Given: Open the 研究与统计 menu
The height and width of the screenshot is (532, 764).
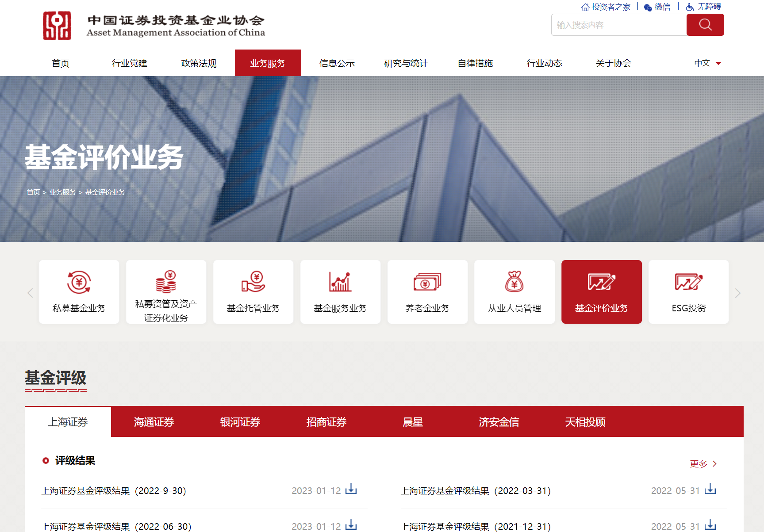Looking at the screenshot, I should tap(406, 63).
